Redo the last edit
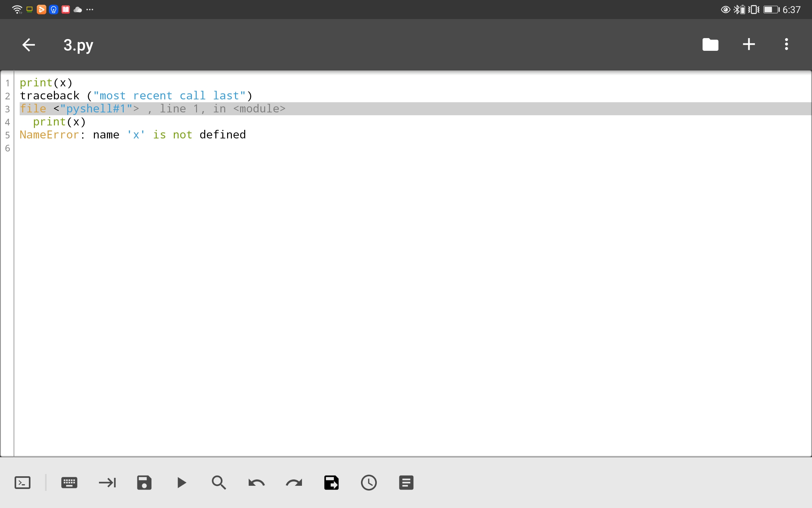The image size is (812, 508). 294,483
